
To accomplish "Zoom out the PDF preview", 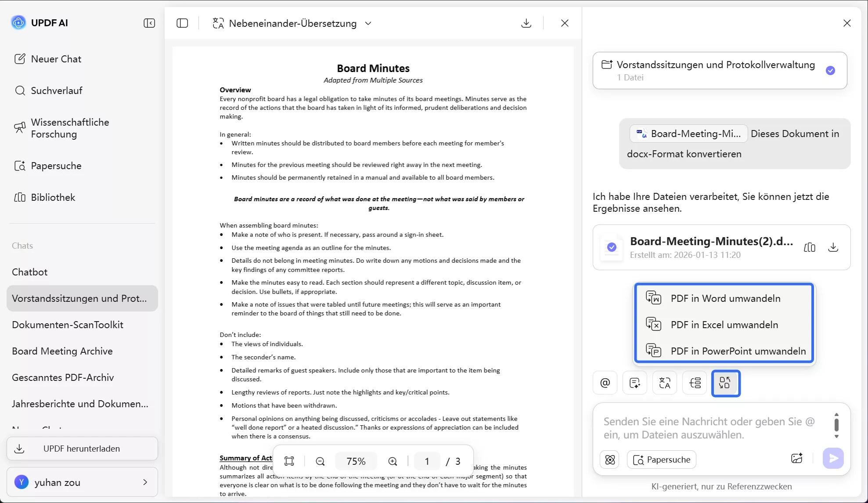I will click(320, 461).
